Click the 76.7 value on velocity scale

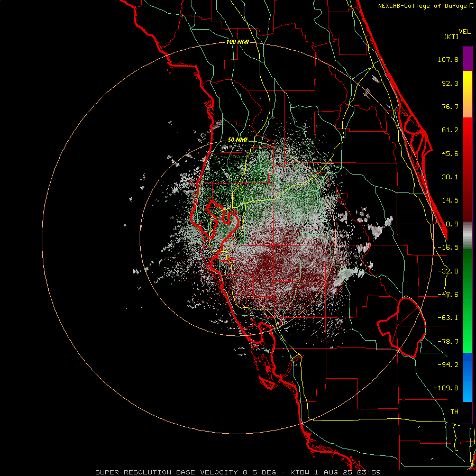click(450, 106)
